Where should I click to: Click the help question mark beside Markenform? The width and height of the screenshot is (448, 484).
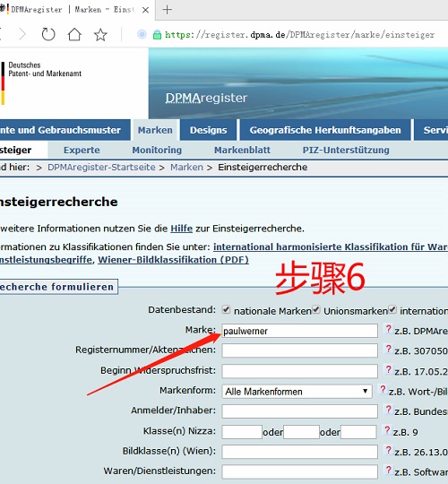click(383, 390)
